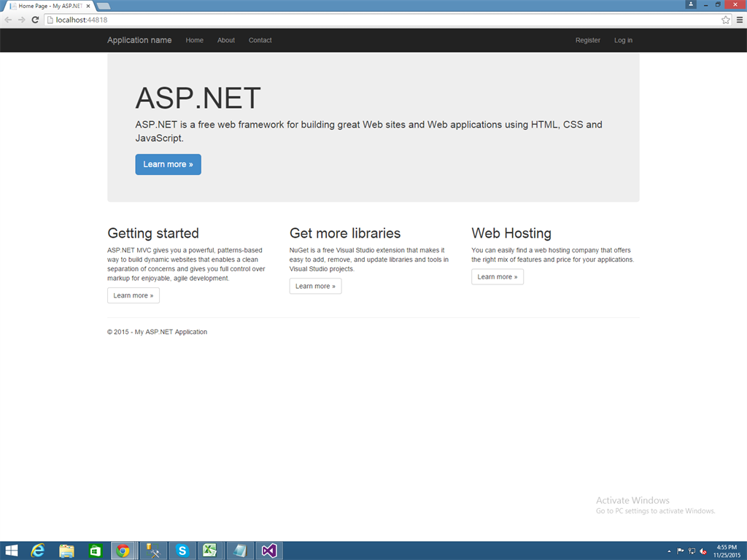
Task: Close the Home Page browser tab
Action: coord(88,6)
